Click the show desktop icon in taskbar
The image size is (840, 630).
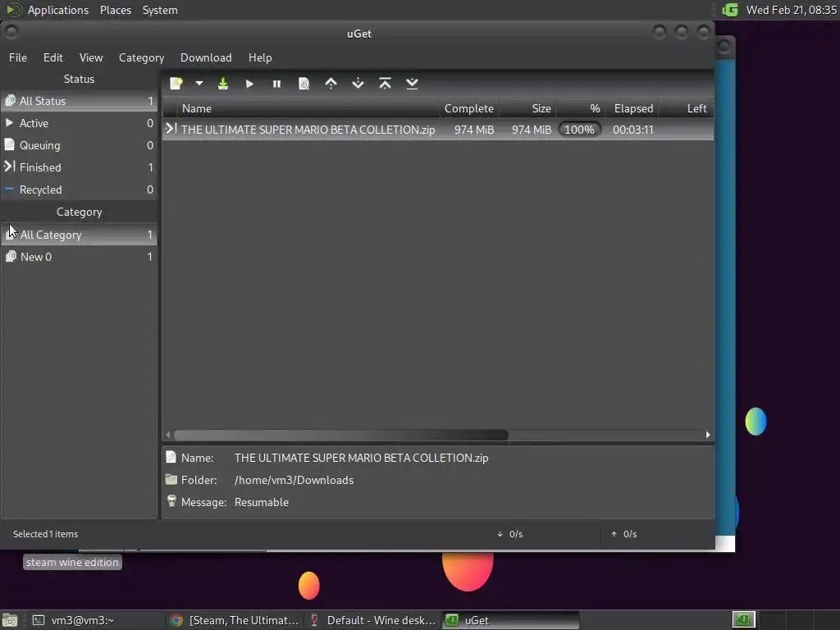10,620
